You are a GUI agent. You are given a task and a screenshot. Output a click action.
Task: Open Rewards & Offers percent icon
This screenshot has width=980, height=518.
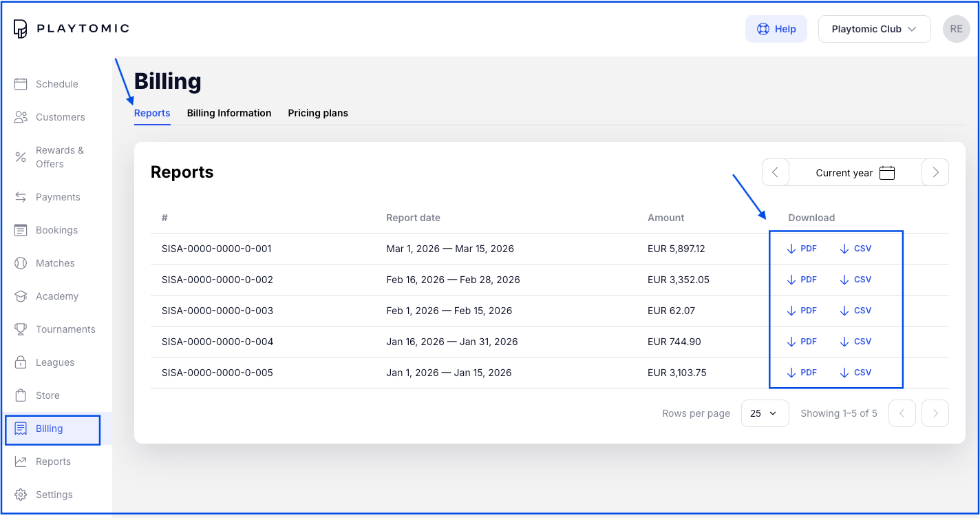tap(21, 157)
